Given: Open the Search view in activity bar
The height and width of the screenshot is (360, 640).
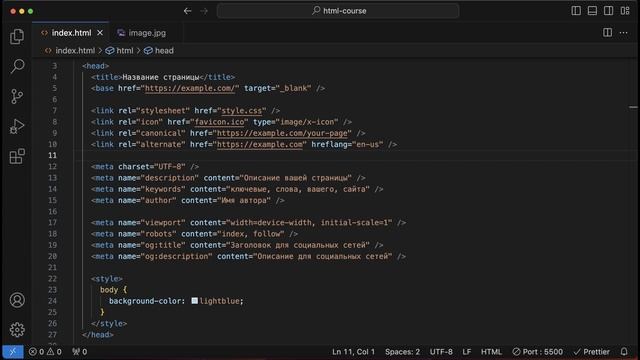Looking at the screenshot, I should (17, 66).
